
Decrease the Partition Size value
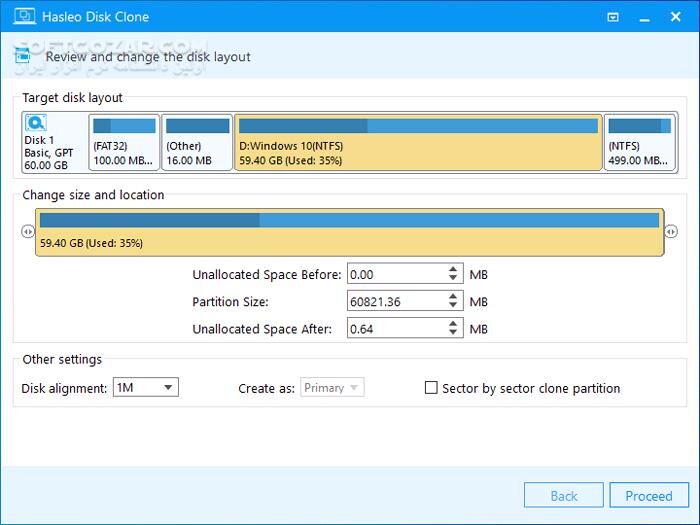[454, 305]
